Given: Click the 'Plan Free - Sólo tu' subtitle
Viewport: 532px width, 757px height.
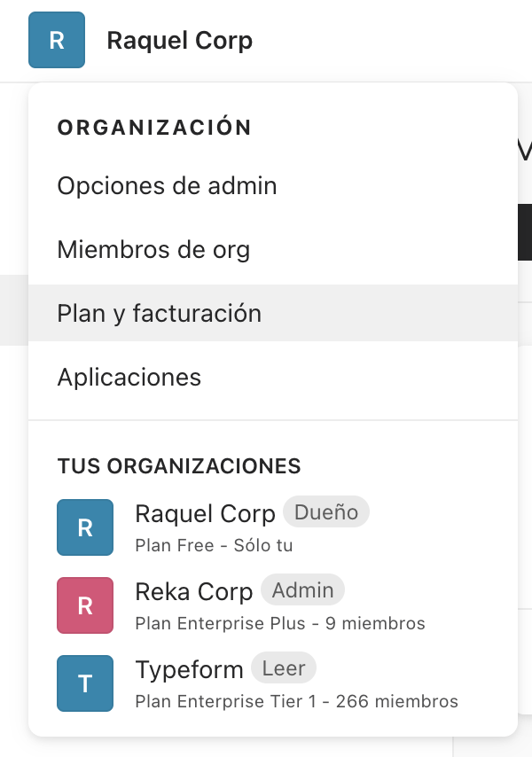Looking at the screenshot, I should coord(214,545).
